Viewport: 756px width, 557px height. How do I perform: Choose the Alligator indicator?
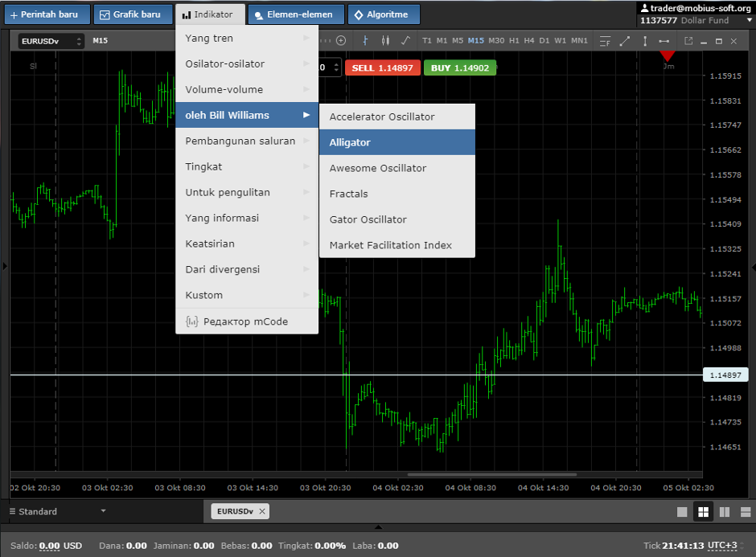397,142
